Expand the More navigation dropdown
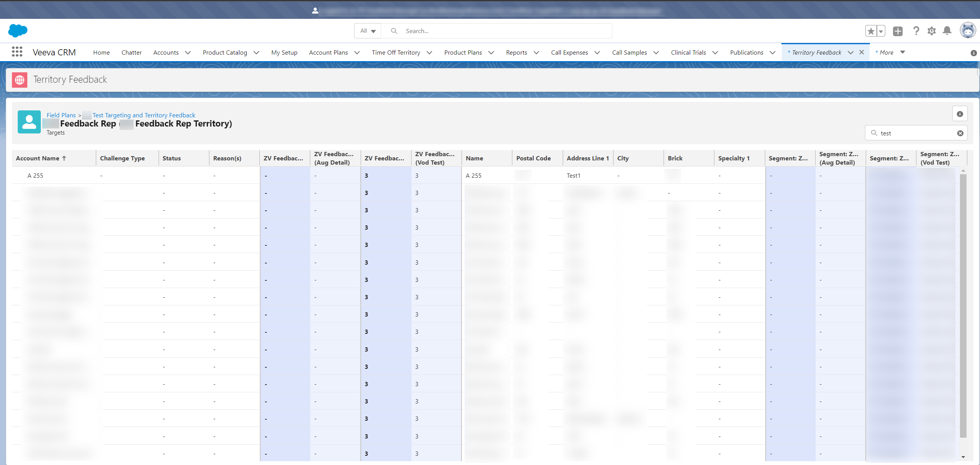The image size is (980, 465). coord(902,52)
